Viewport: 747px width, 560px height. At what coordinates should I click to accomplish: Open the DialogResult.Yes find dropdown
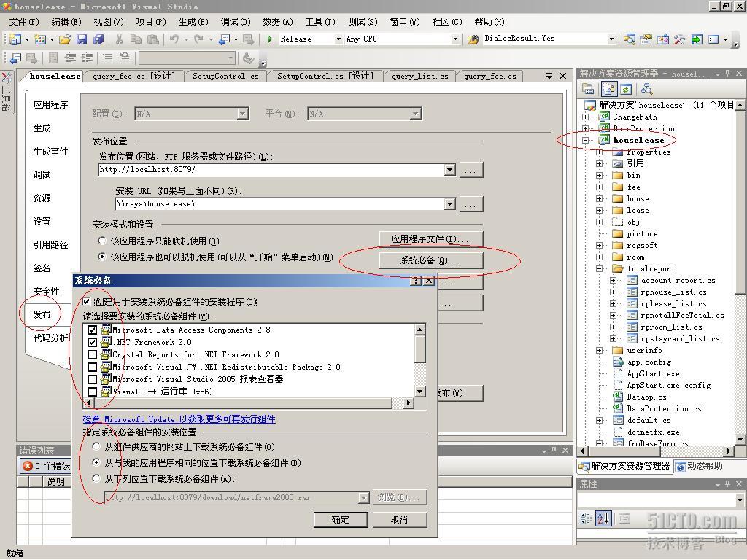click(x=612, y=39)
